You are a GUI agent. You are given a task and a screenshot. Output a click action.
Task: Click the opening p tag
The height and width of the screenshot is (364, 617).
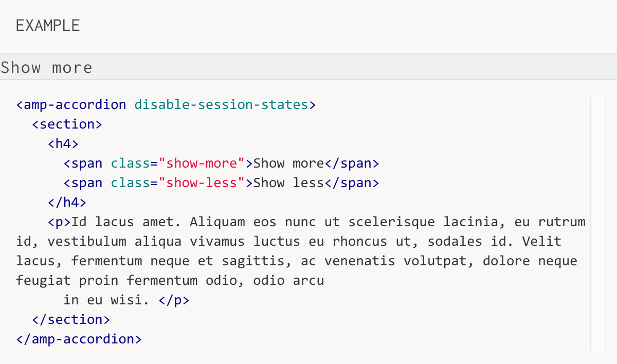coord(59,222)
